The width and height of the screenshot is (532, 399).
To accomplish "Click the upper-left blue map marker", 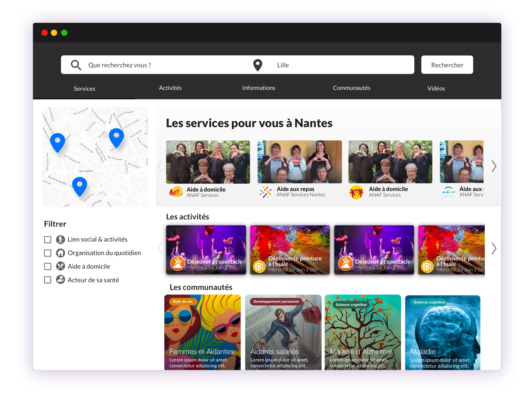I will pos(57,142).
